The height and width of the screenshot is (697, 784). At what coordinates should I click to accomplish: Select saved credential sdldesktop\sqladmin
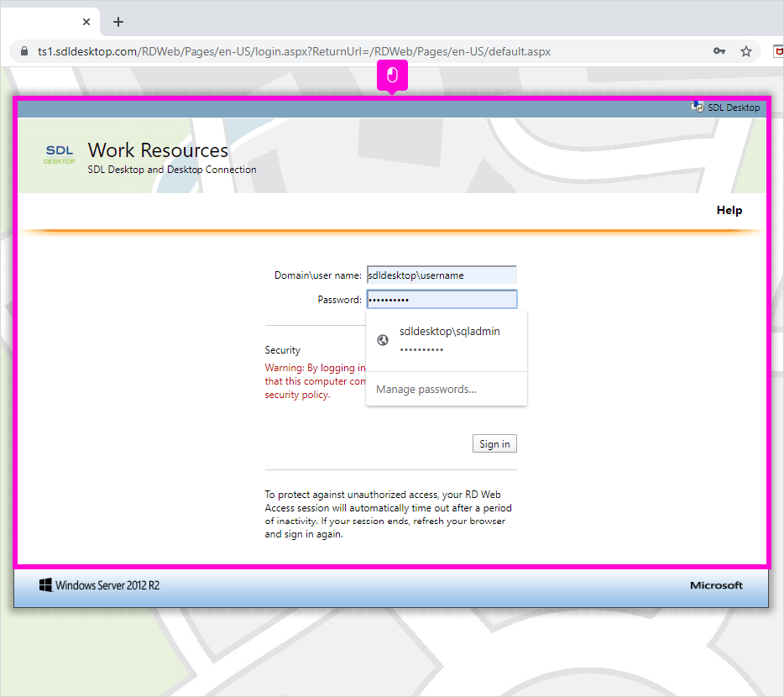tap(447, 340)
